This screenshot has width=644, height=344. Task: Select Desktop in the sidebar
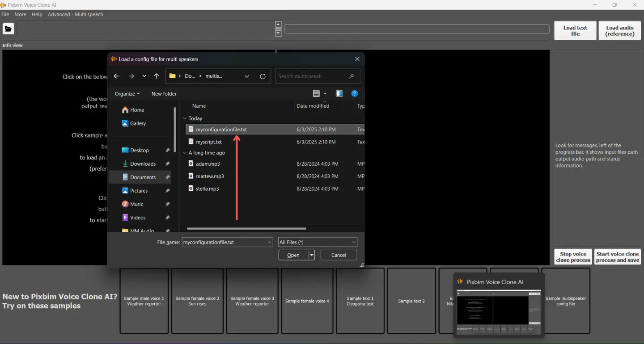tap(140, 151)
